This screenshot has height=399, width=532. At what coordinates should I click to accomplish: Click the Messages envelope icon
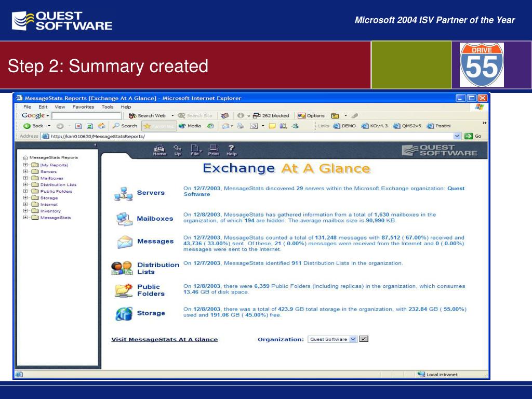125,242
